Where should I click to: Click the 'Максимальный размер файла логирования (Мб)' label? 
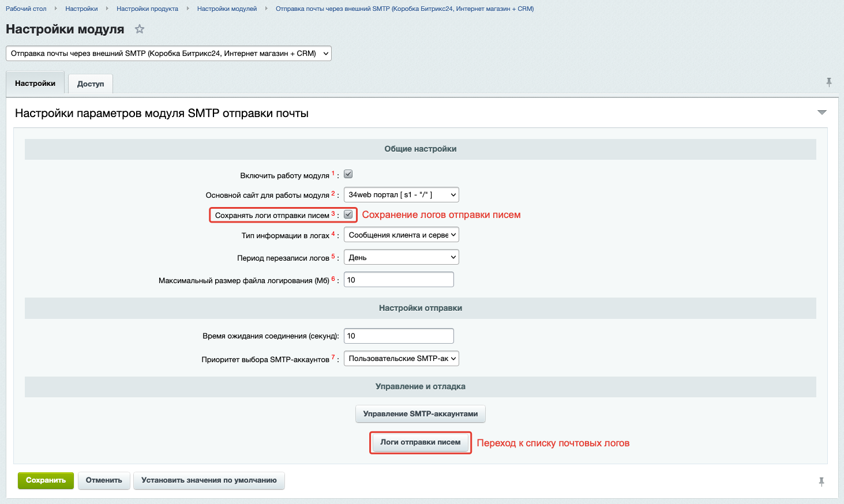point(243,280)
